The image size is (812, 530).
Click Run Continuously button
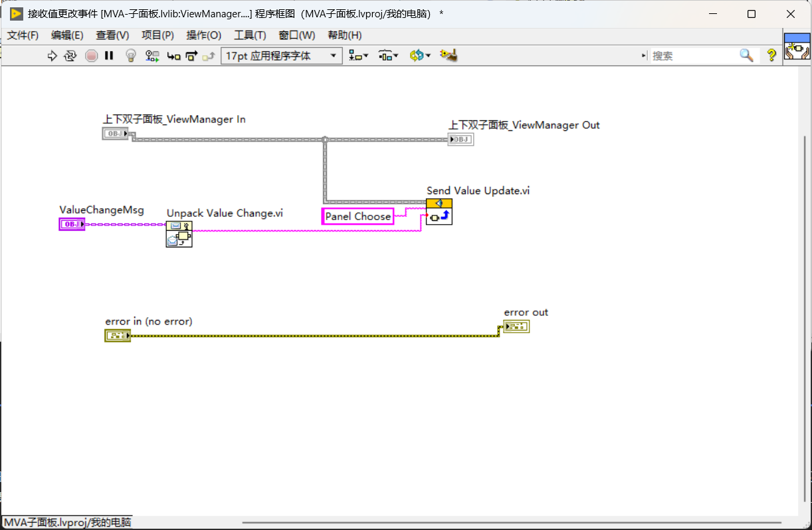pos(70,56)
